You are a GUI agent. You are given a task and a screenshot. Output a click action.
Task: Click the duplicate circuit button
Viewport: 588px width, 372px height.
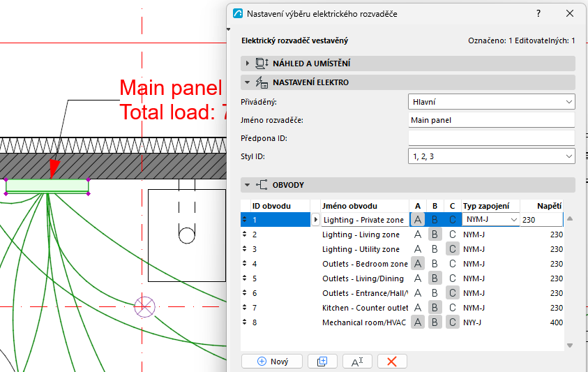pyautogui.click(x=322, y=361)
